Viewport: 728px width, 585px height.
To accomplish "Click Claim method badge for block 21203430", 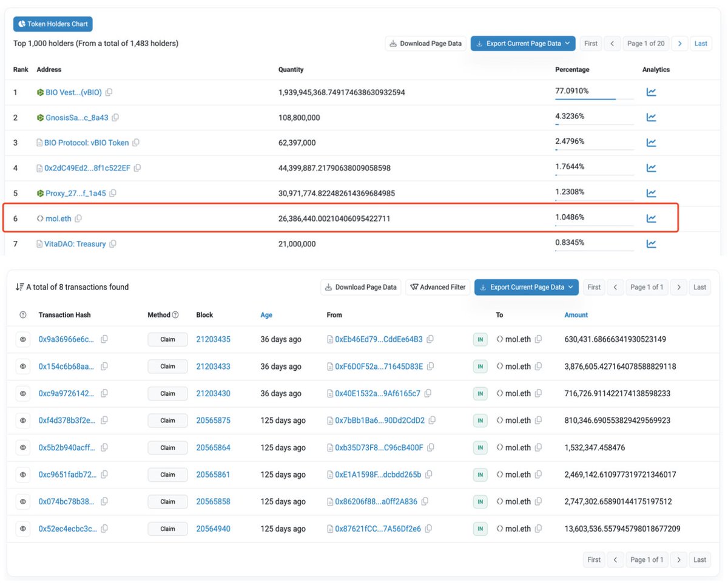I will [167, 394].
